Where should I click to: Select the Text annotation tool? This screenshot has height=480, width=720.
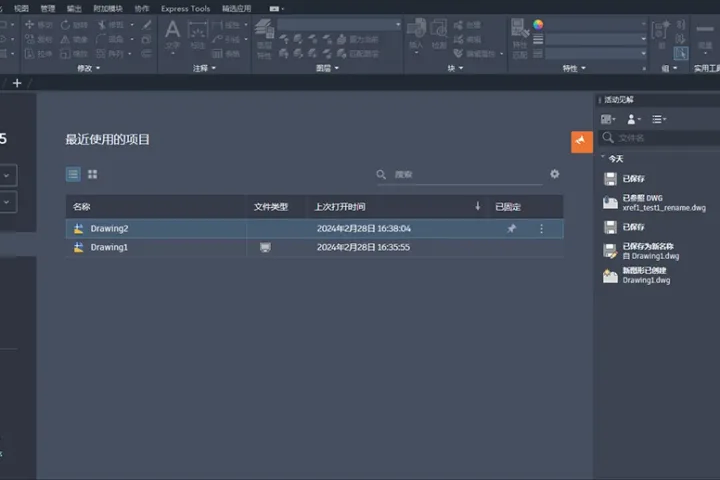[x=173, y=36]
